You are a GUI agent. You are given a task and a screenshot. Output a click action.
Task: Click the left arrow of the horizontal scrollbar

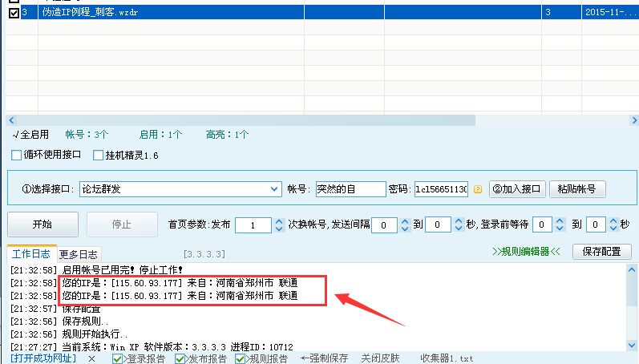(11, 120)
